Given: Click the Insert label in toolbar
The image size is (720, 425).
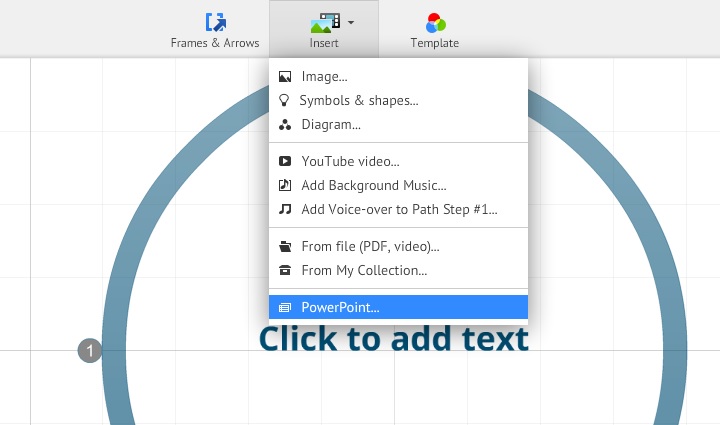Looking at the screenshot, I should pyautogui.click(x=324, y=43).
